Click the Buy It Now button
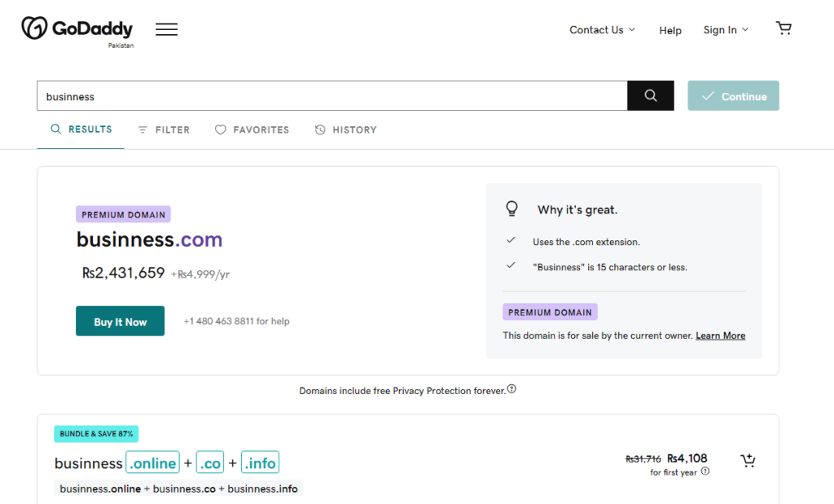Image resolution: width=834 pixels, height=504 pixels. coord(121,321)
